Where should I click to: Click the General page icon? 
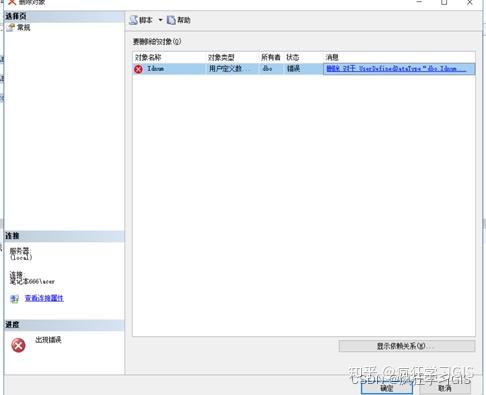coord(11,28)
